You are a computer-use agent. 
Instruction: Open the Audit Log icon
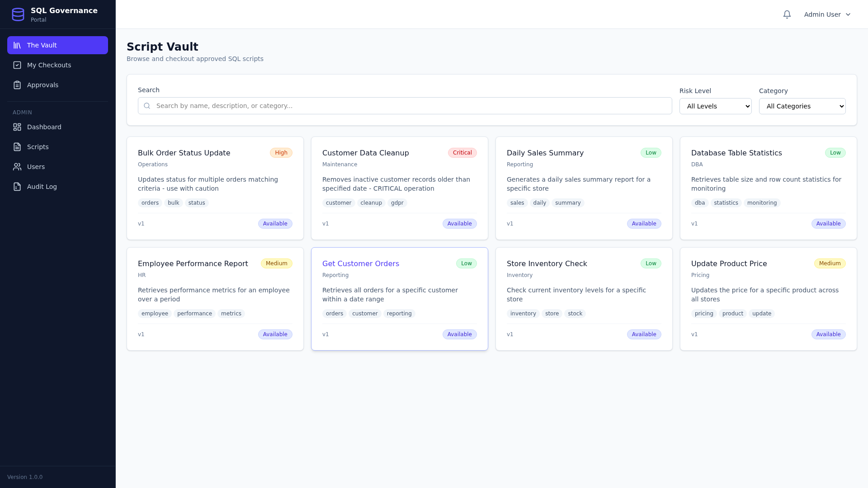click(x=17, y=187)
